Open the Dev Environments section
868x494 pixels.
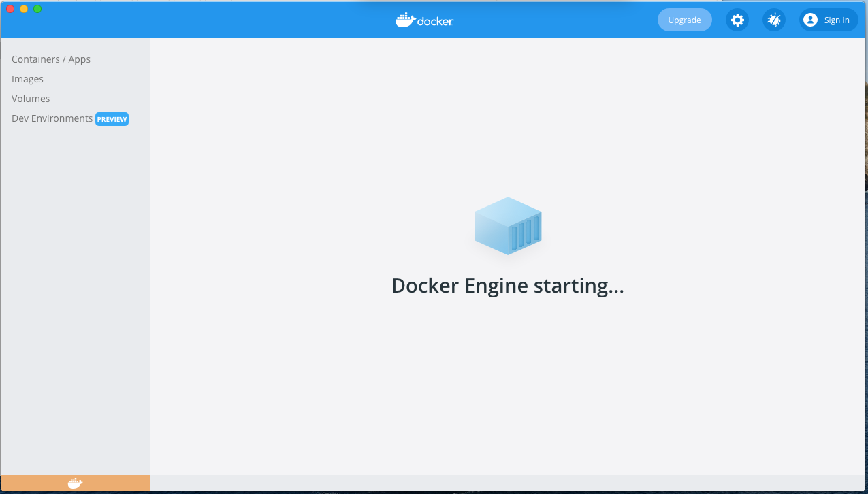52,118
